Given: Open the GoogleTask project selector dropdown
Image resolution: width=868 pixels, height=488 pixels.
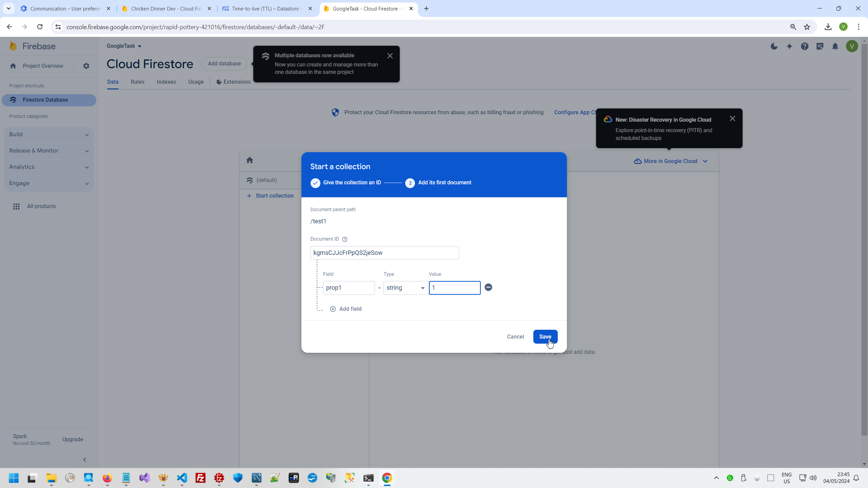Looking at the screenshot, I should [124, 46].
